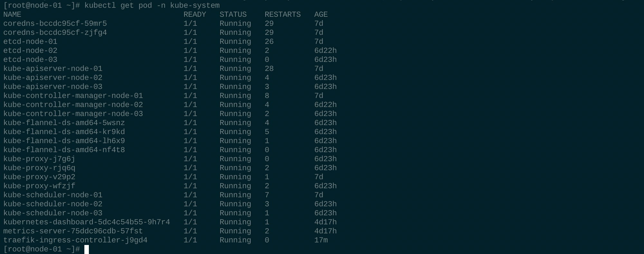Click the terminal cursor at the bottom prompt
This screenshot has height=254, width=644.
pyautogui.click(x=87, y=249)
